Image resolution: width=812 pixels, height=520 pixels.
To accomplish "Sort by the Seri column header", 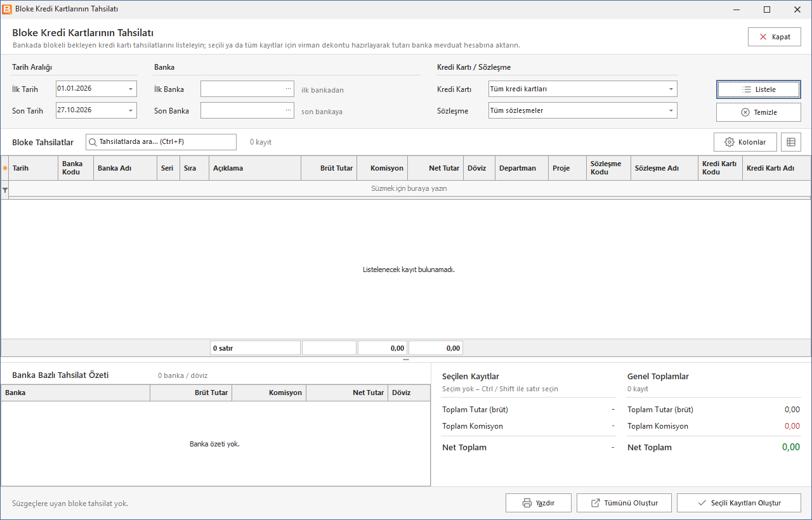I will [169, 168].
